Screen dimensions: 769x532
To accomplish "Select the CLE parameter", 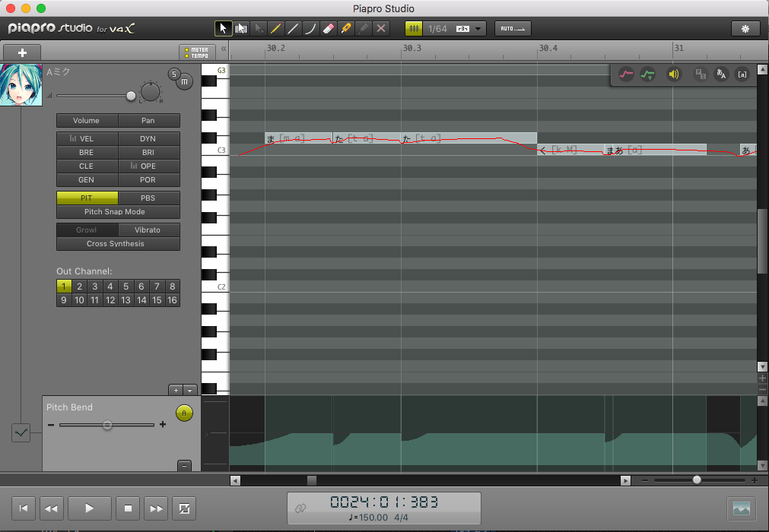I will pos(87,166).
